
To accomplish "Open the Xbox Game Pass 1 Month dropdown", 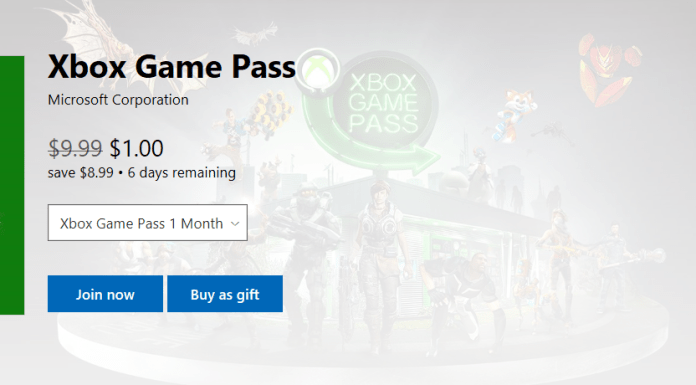I will 147,222.
